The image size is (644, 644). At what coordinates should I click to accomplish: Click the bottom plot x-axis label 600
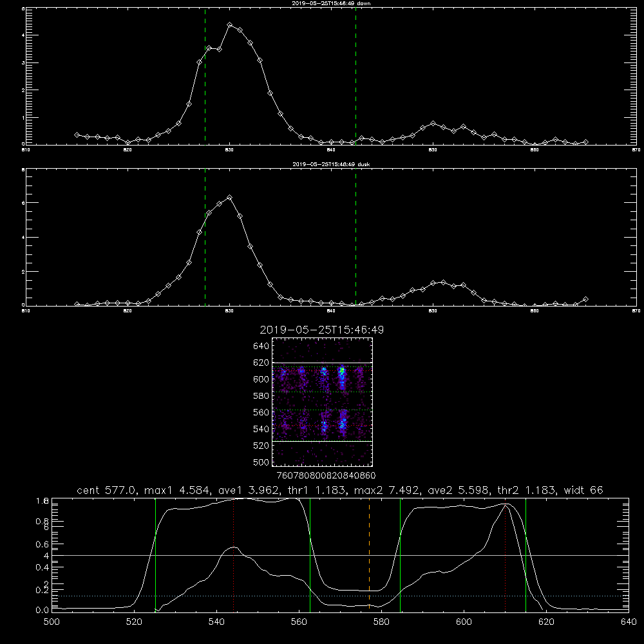click(x=464, y=622)
